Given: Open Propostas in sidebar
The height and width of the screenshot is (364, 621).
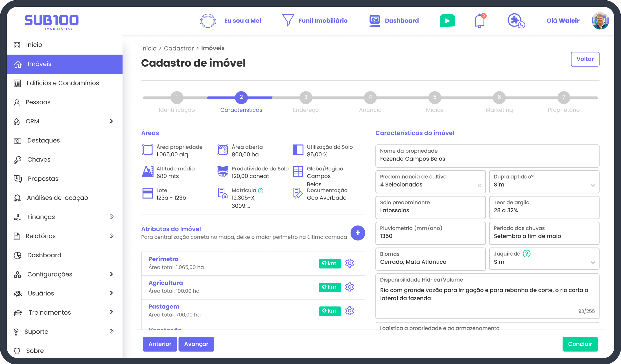Looking at the screenshot, I should [65, 179].
